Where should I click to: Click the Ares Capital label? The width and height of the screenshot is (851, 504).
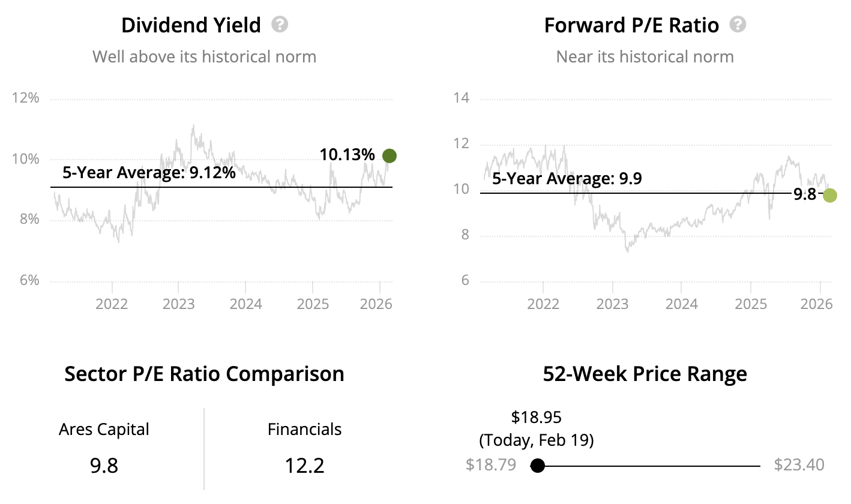[104, 430]
